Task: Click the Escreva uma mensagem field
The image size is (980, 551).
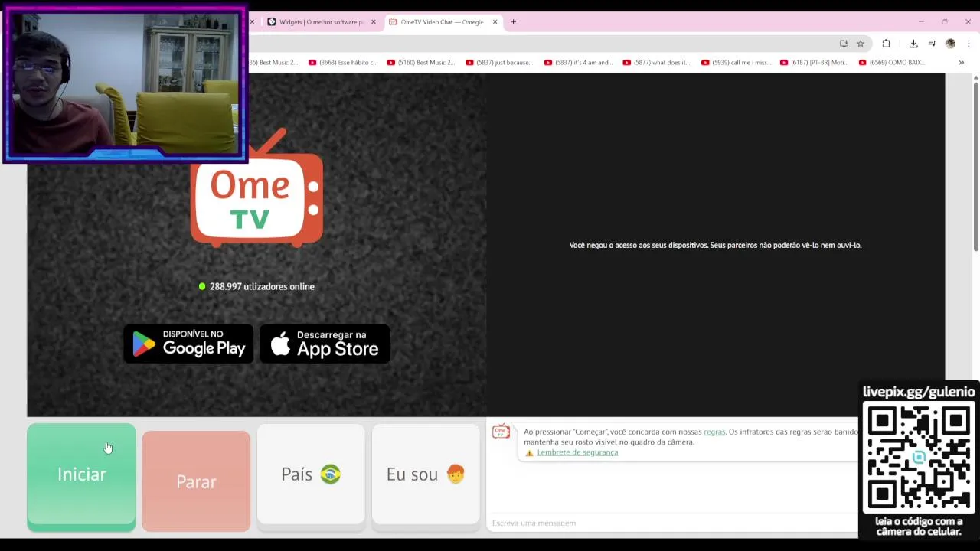Action: point(672,523)
